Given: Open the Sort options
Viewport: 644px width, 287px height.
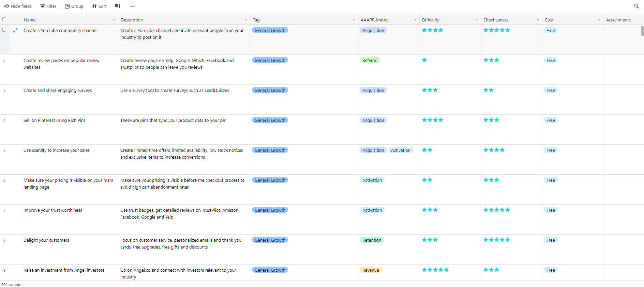Looking at the screenshot, I should [99, 6].
